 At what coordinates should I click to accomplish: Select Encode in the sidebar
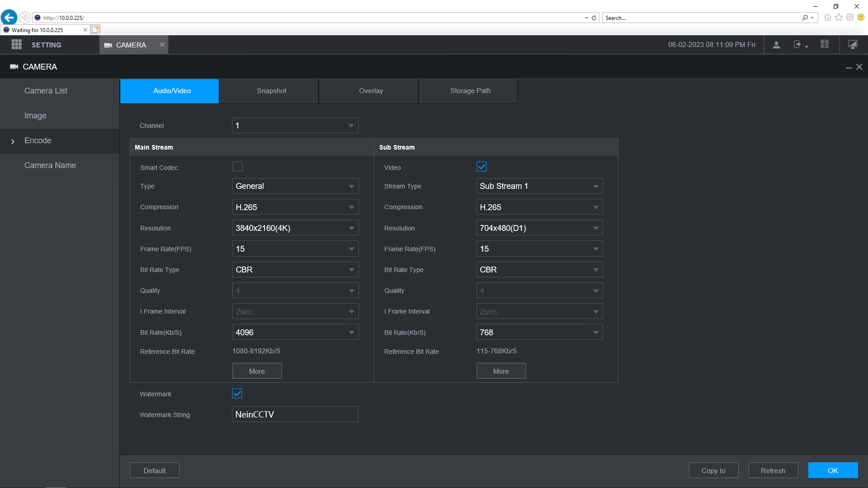click(x=60, y=141)
